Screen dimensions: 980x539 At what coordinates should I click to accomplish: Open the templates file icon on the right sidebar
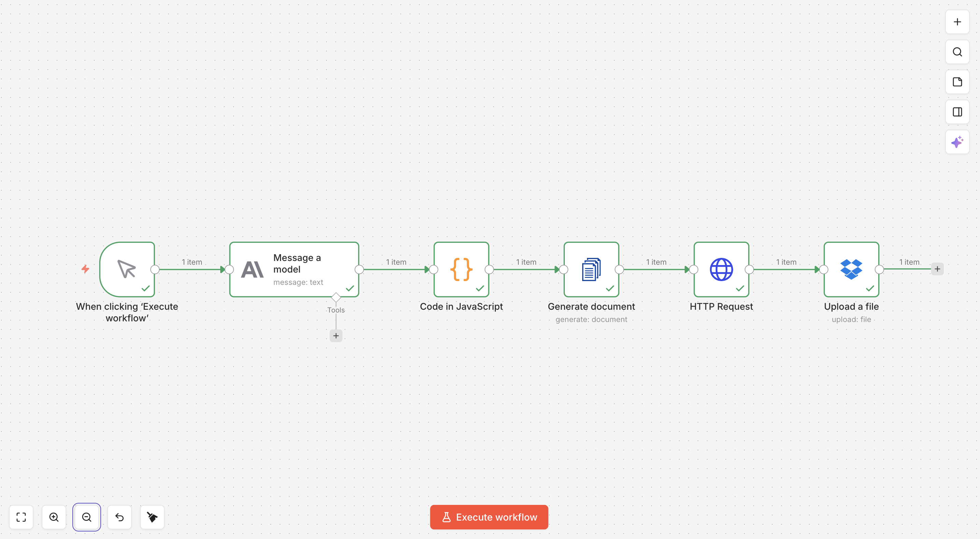pyautogui.click(x=957, y=82)
